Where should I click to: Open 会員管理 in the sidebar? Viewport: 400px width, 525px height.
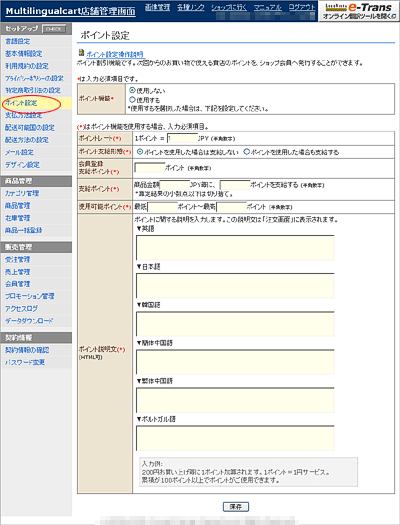tap(17, 284)
